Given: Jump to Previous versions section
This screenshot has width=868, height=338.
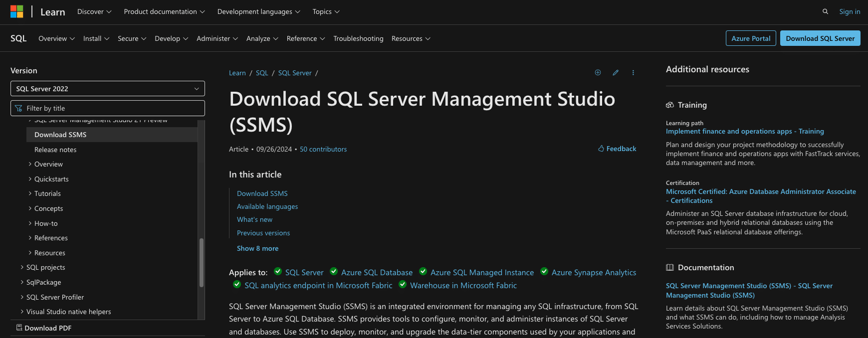Looking at the screenshot, I should point(263,233).
